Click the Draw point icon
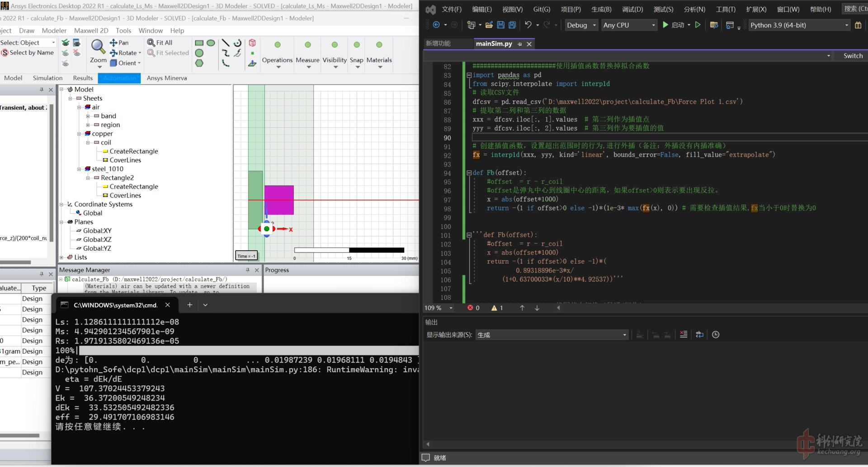The width and height of the screenshot is (868, 467). tap(252, 53)
